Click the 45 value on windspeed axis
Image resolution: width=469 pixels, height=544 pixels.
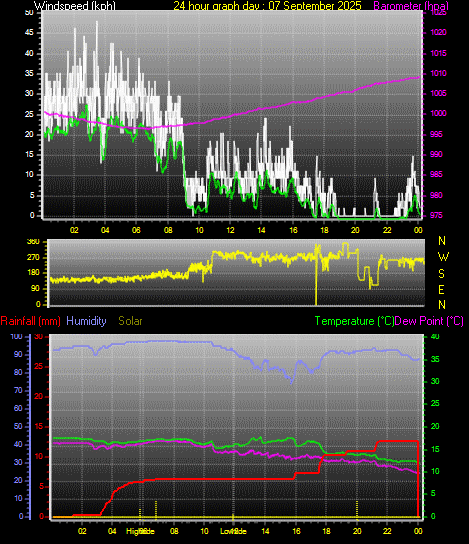point(29,33)
